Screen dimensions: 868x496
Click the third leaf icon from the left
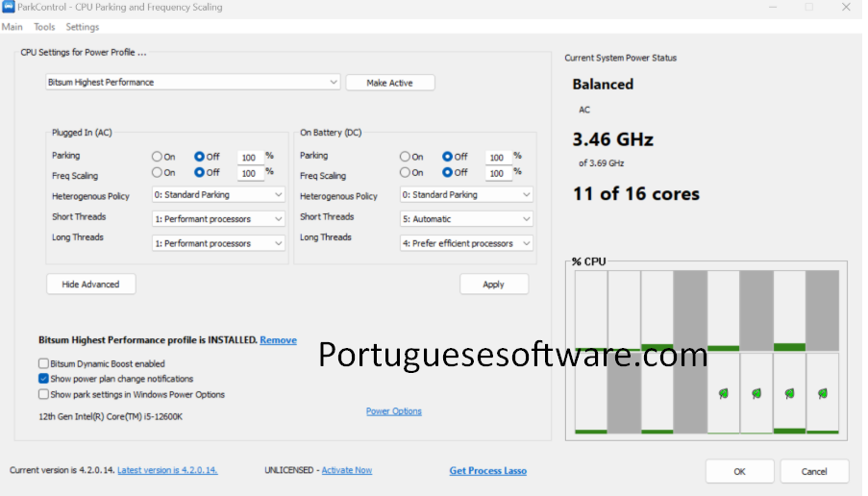click(789, 393)
